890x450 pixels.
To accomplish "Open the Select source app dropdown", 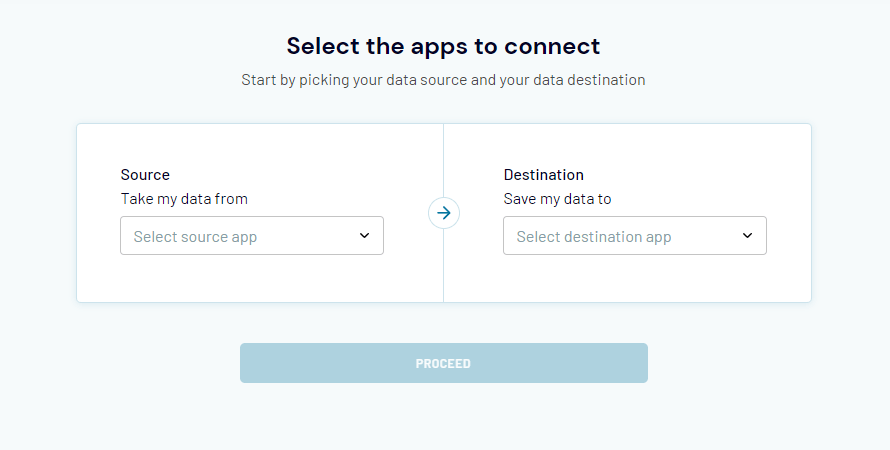I will 251,235.
